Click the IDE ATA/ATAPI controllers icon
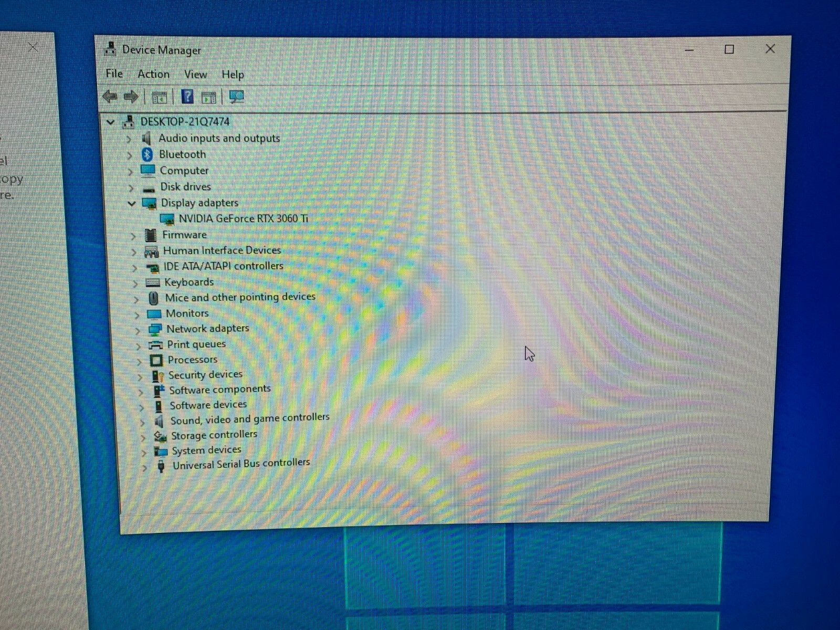Screen dimensions: 840x630 click(x=152, y=268)
